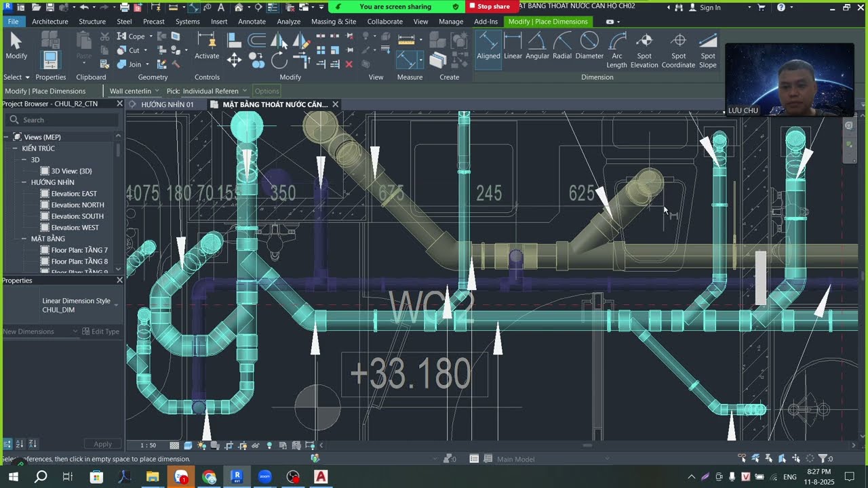The height and width of the screenshot is (488, 868).
Task: Collapse the KIẾN TRÚC tree node
Action: coord(15,148)
